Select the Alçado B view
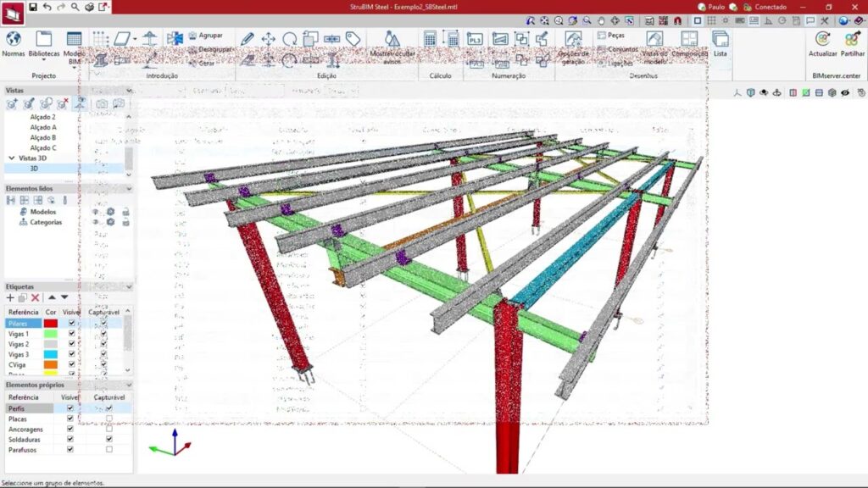Viewport: 868px width, 488px height. pos(42,137)
